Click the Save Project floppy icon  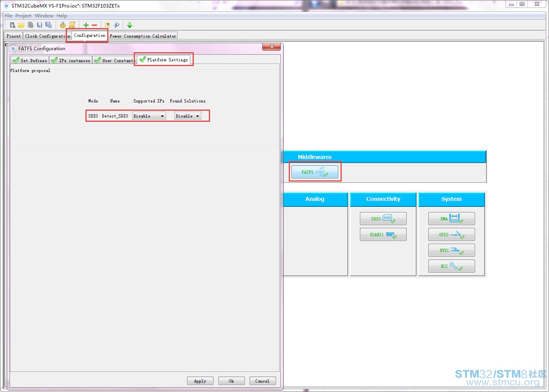point(40,25)
